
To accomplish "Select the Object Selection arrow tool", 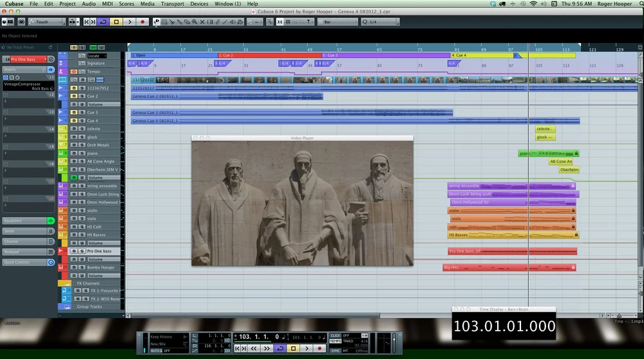I will pyautogui.click(x=156, y=22).
